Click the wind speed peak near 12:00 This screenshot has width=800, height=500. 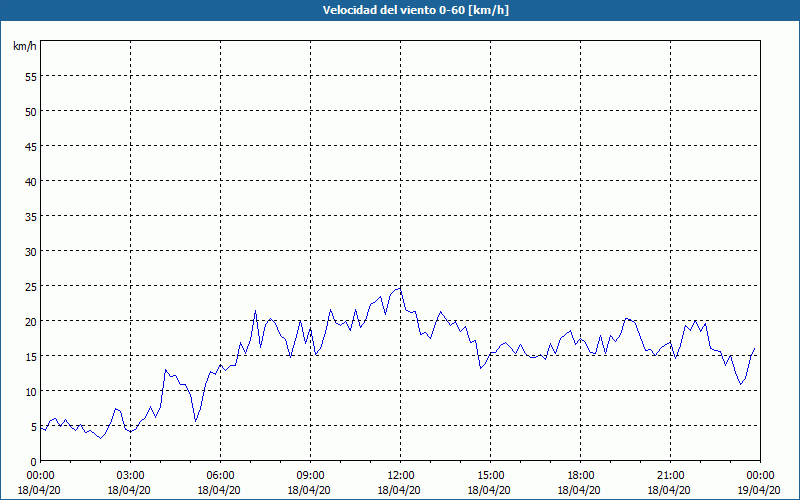point(400,288)
